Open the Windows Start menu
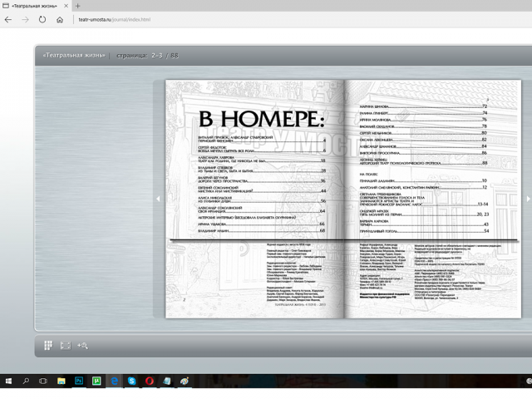 [x=8, y=381]
